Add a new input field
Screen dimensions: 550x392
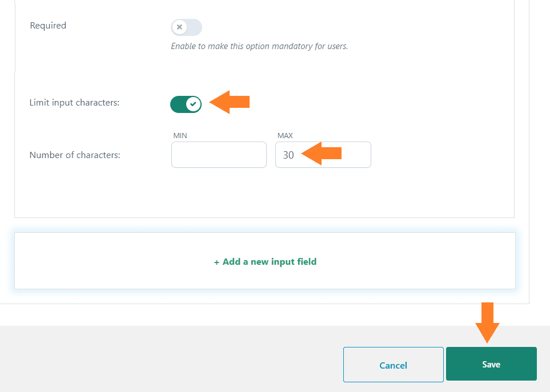point(265,261)
